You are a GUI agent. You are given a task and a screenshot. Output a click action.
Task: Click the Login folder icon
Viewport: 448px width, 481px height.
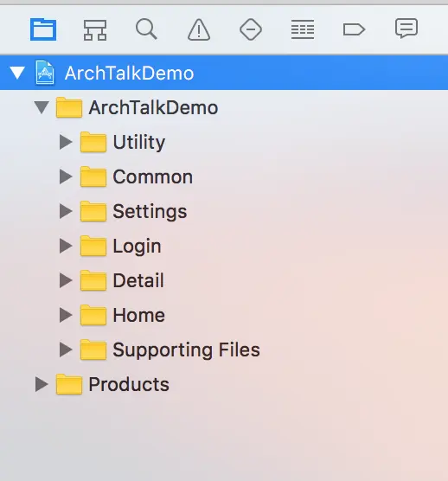pos(93,246)
